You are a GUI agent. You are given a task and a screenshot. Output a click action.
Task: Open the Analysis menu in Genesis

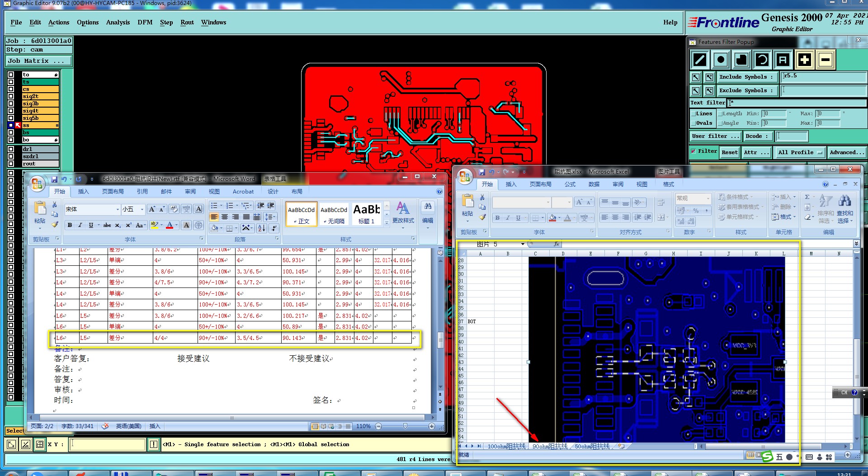click(118, 22)
